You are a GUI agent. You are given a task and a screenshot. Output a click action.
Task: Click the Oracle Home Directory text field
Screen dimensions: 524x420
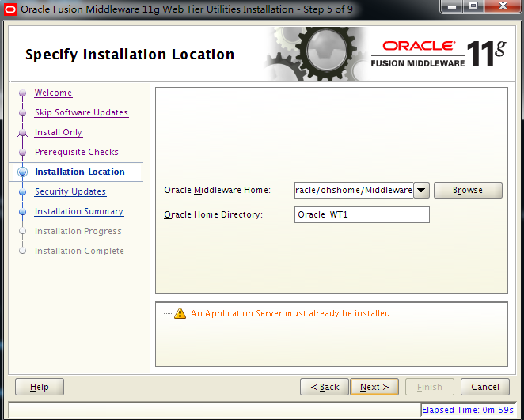(362, 215)
